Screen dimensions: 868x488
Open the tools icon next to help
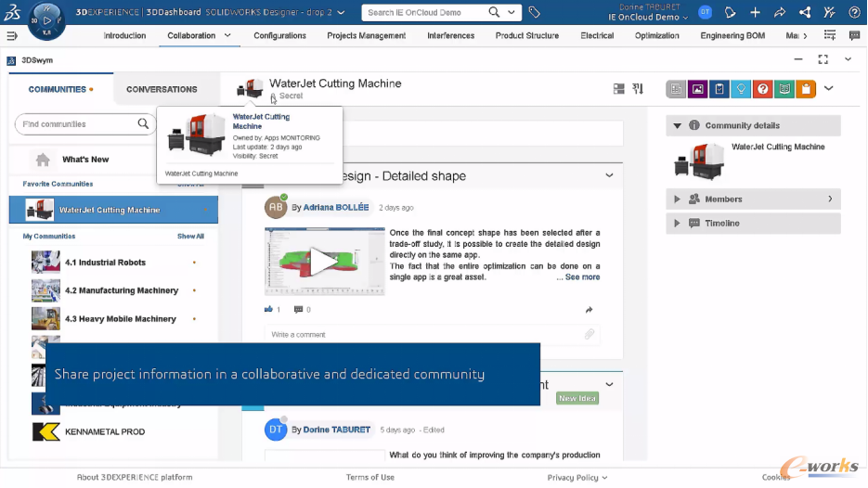coord(829,12)
